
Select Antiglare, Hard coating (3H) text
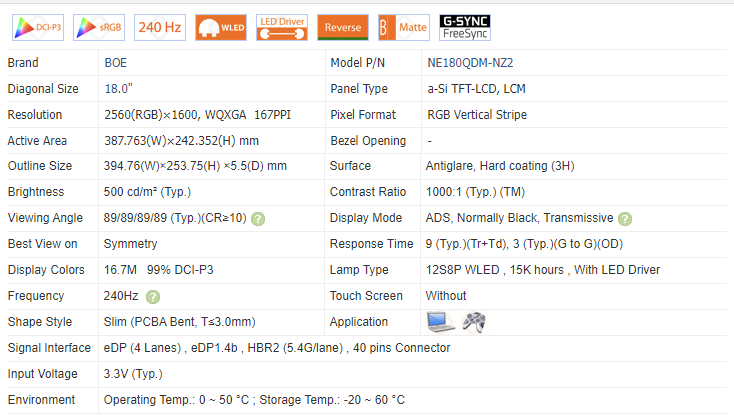[x=500, y=166]
